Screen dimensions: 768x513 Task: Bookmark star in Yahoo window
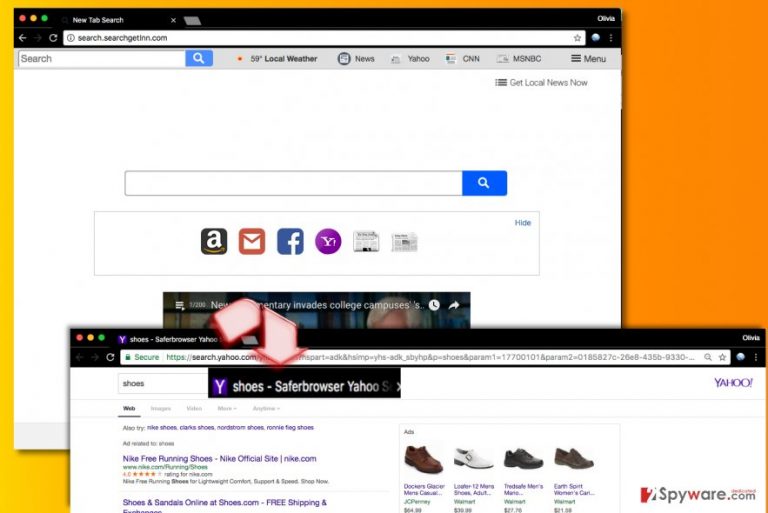pos(722,357)
